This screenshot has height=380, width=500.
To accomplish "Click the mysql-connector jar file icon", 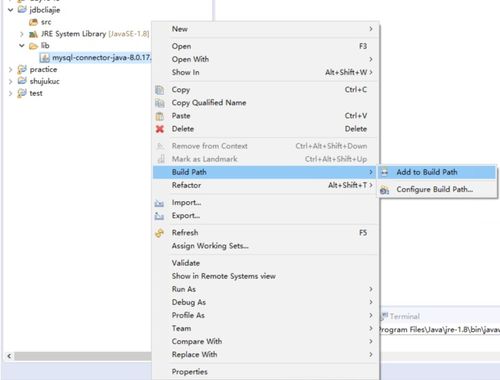I will (45, 58).
